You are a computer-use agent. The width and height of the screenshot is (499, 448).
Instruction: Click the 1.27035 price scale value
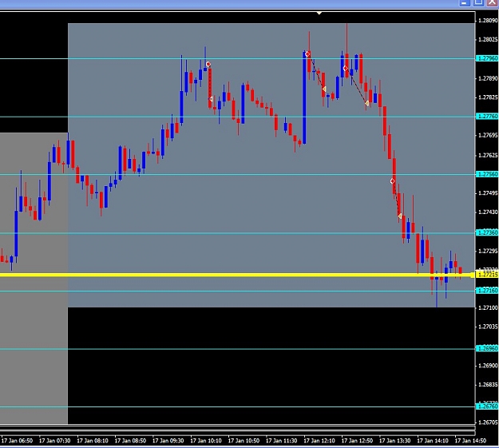[x=488, y=327]
